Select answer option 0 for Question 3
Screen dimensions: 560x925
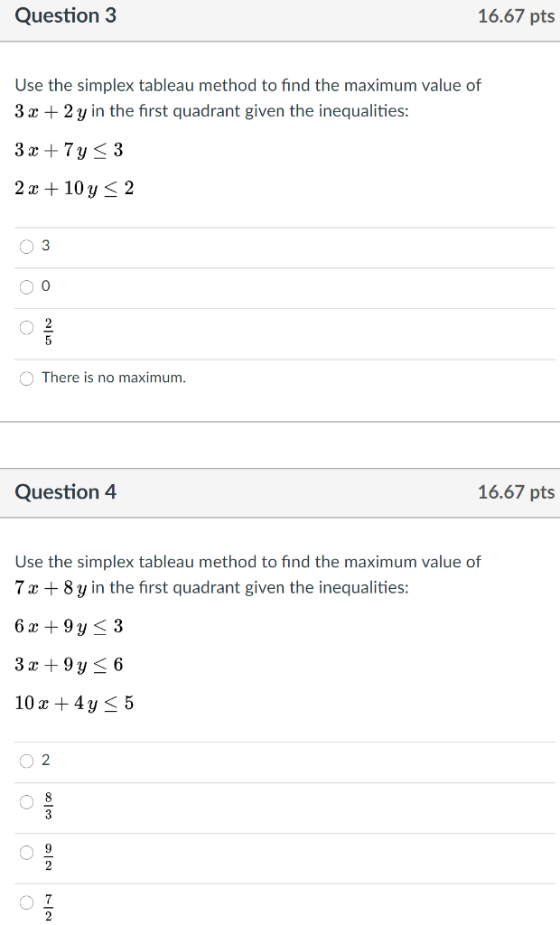[x=26, y=286]
